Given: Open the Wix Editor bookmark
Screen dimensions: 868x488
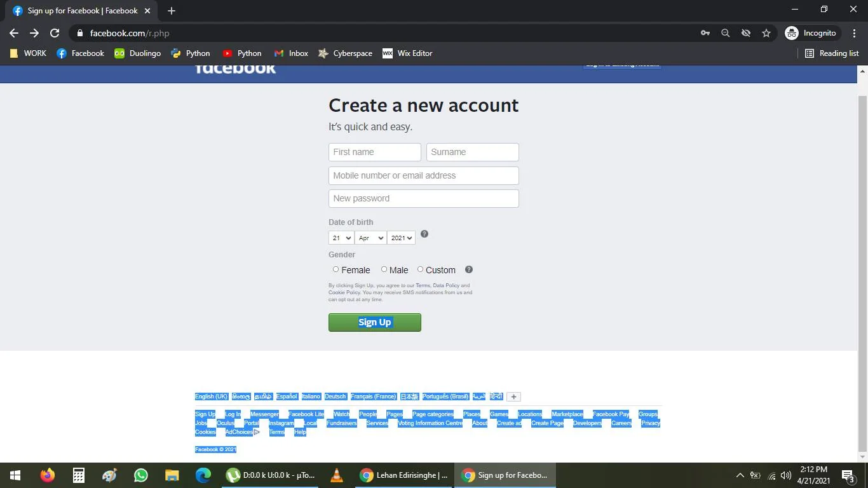Looking at the screenshot, I should coord(407,53).
